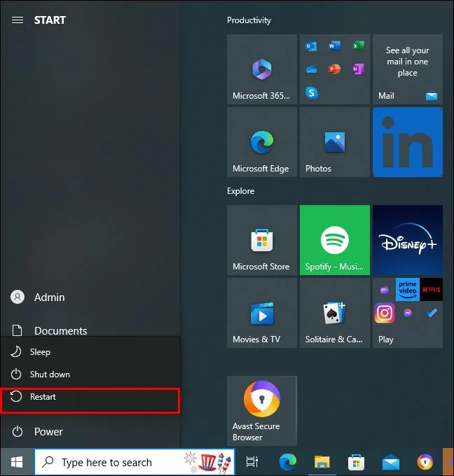Open the Microsoft Store tile
454x476 pixels.
point(261,240)
